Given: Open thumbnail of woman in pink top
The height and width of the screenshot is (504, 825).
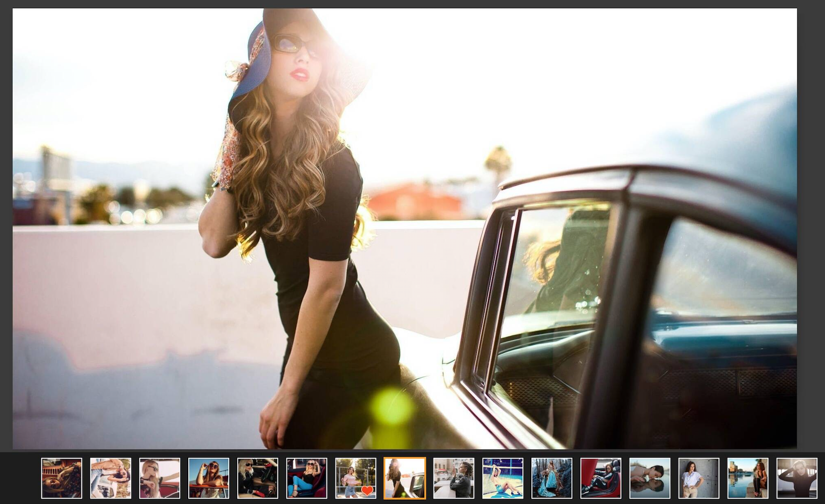Looking at the screenshot, I should click(x=356, y=478).
